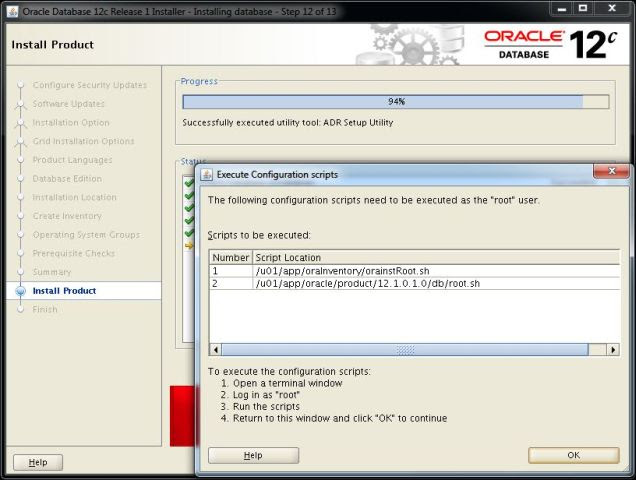Click the Java icon in scripts dialog title

tap(206, 175)
